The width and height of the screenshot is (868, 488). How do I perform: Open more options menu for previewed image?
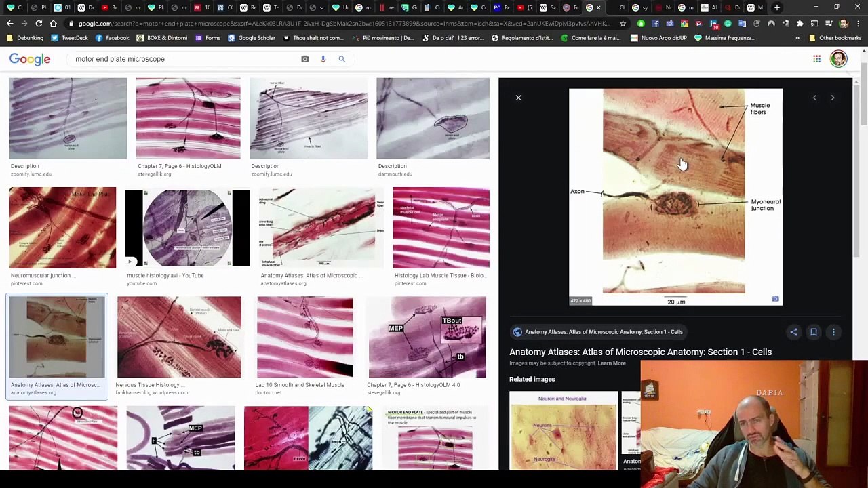833,332
